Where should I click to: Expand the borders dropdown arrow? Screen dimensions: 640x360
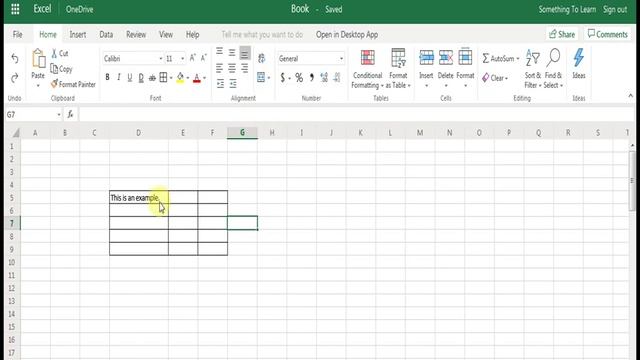(171, 78)
